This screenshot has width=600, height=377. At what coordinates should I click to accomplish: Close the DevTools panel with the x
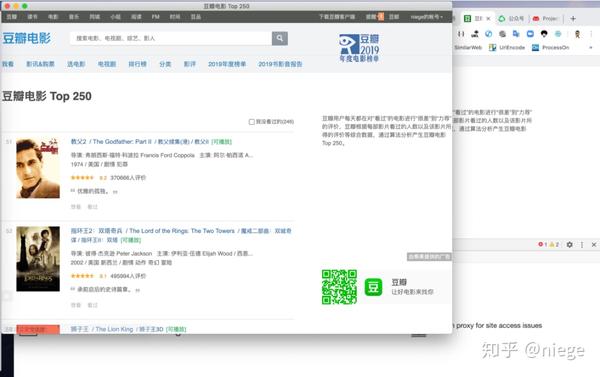594,244
